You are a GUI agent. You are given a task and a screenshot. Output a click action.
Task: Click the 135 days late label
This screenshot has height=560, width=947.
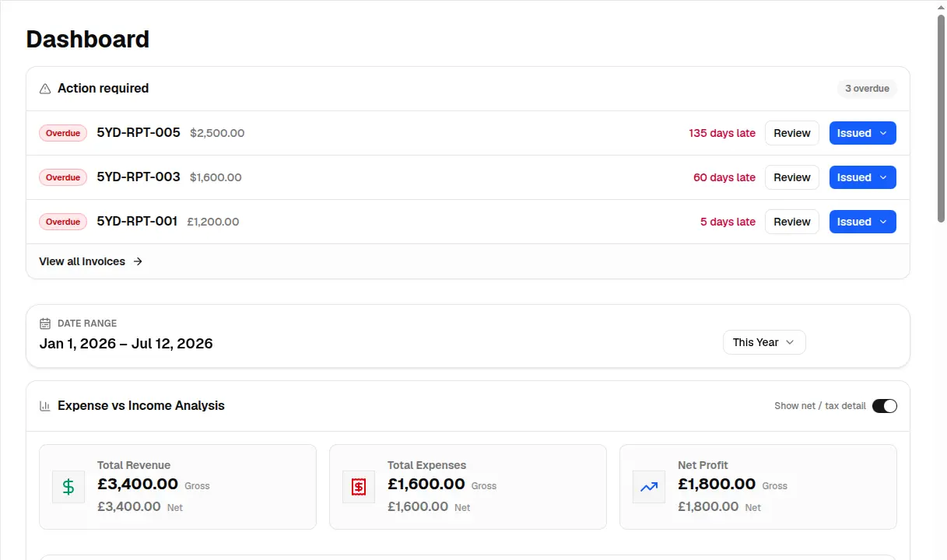[722, 133]
